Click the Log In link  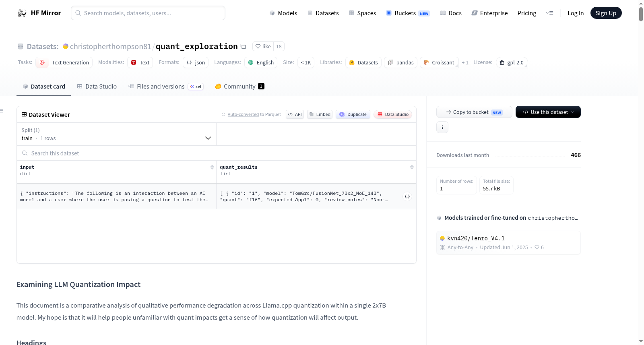pos(576,13)
